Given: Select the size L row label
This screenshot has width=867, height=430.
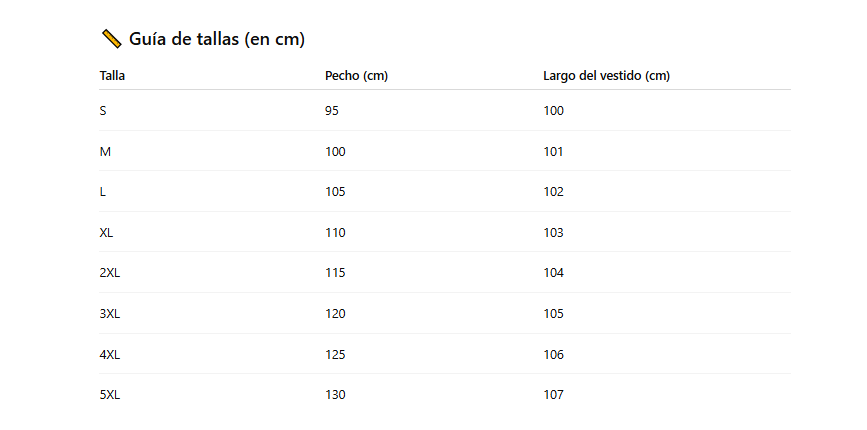Looking at the screenshot, I should point(103,192).
